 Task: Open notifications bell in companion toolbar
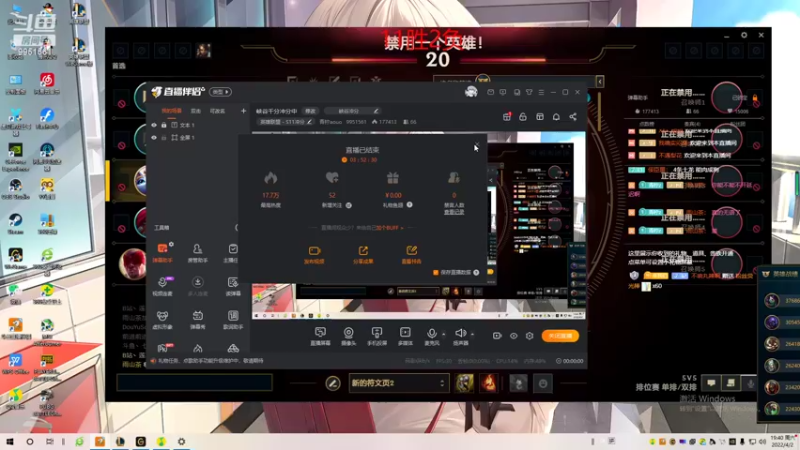coord(556,117)
